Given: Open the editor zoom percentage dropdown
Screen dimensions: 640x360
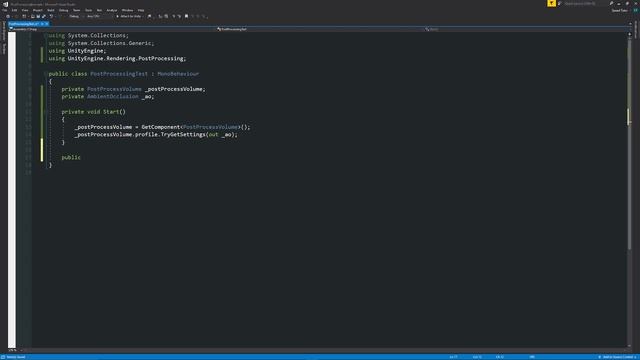Looking at the screenshot, I should tap(16, 350).
